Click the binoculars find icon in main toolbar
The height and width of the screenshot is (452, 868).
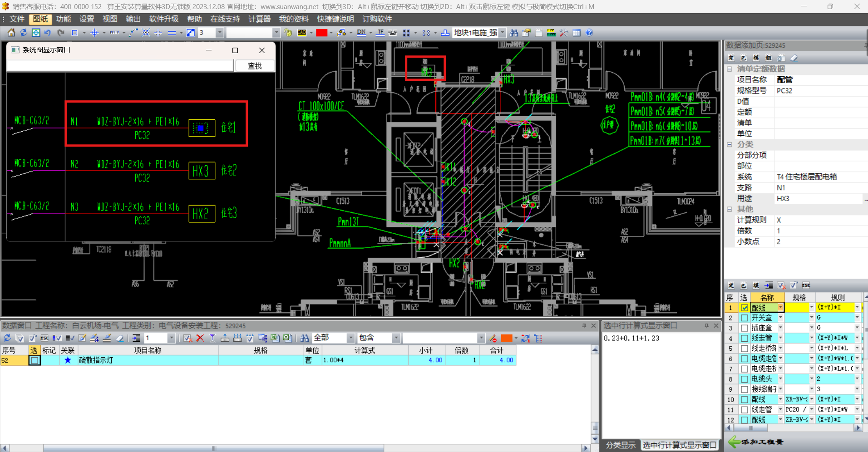click(514, 33)
